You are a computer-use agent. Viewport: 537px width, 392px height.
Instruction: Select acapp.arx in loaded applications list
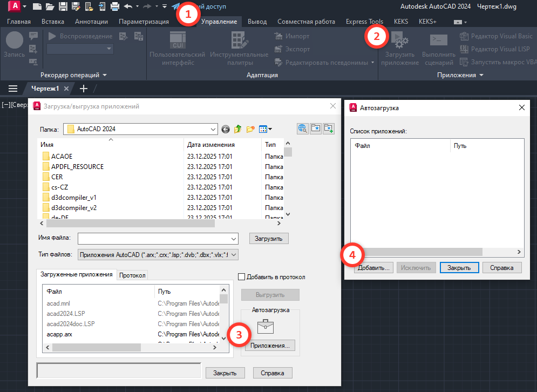[59, 334]
